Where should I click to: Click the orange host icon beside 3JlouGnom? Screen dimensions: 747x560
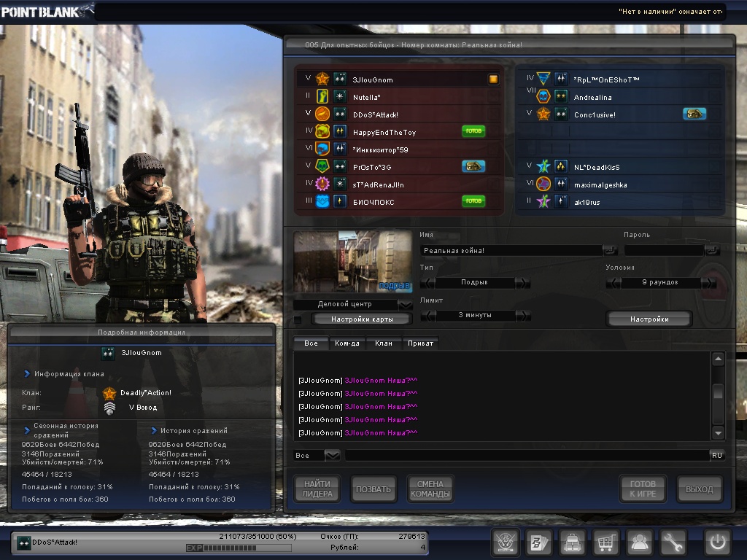[x=494, y=79]
